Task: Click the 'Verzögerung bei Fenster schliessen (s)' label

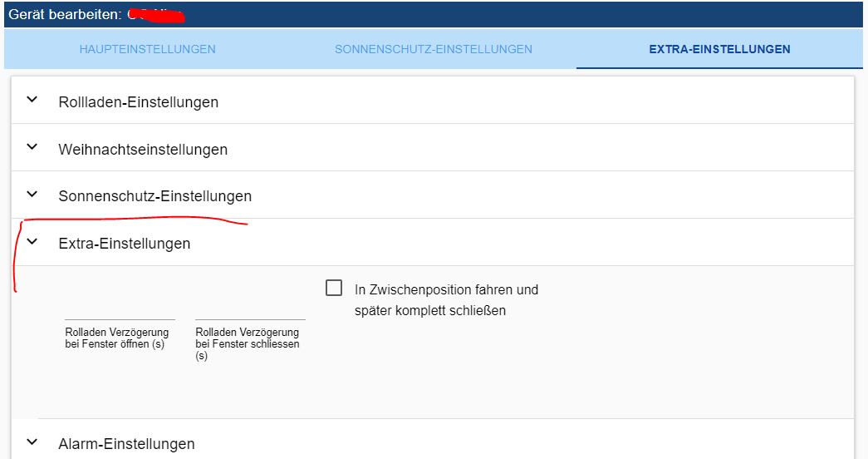Action: (x=248, y=343)
